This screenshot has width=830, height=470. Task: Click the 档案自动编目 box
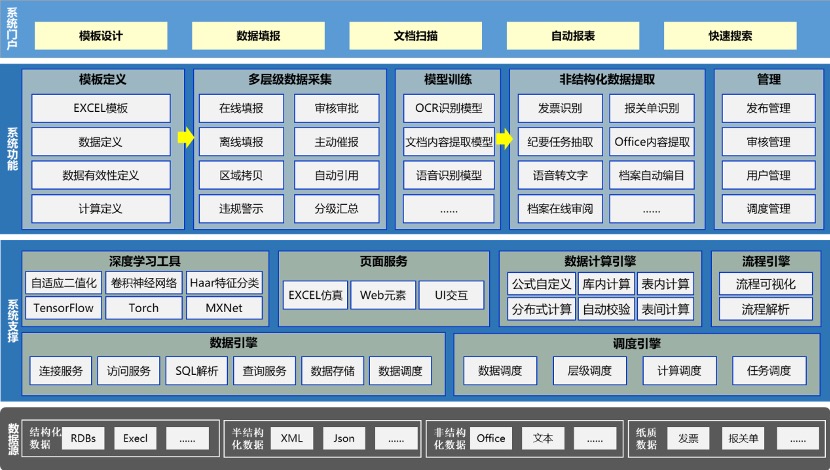(x=652, y=175)
